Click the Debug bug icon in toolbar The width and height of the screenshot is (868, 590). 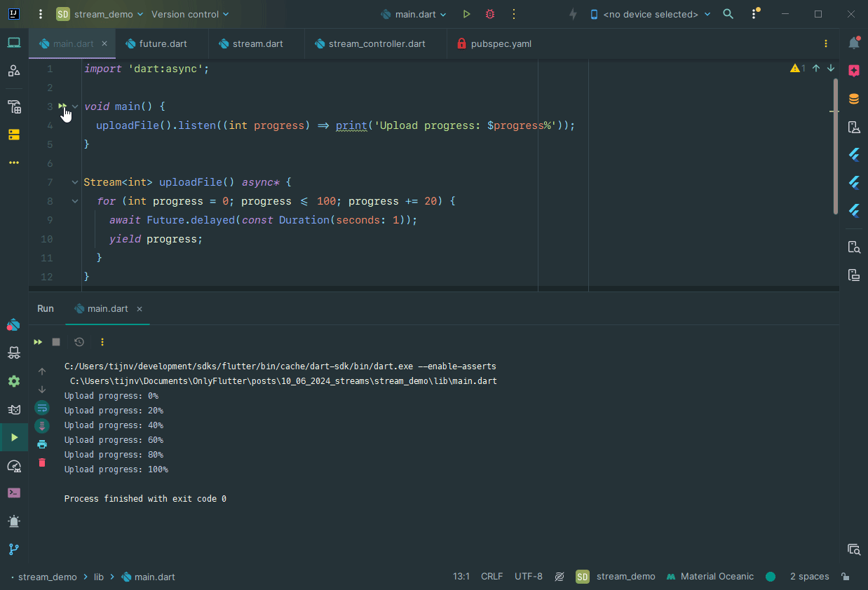point(489,14)
